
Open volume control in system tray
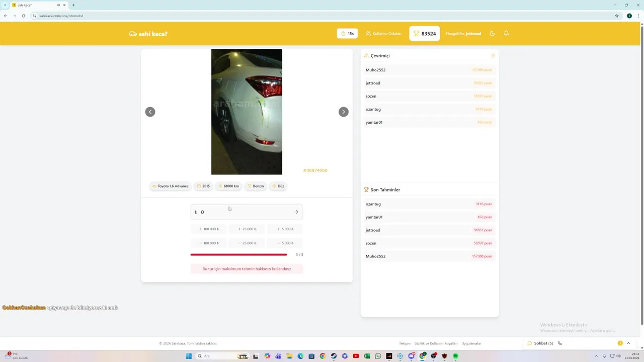(618, 356)
